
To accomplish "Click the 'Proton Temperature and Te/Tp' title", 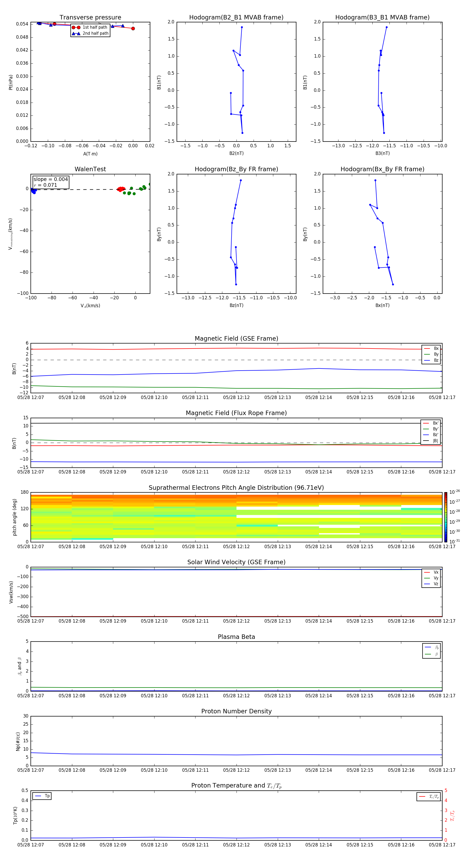I will click(x=236, y=786).
